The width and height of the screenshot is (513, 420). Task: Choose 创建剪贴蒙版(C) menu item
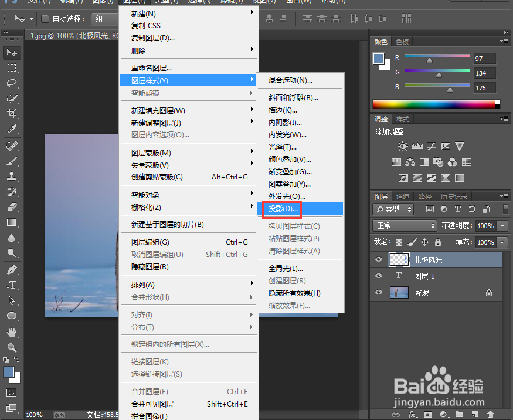188,177
